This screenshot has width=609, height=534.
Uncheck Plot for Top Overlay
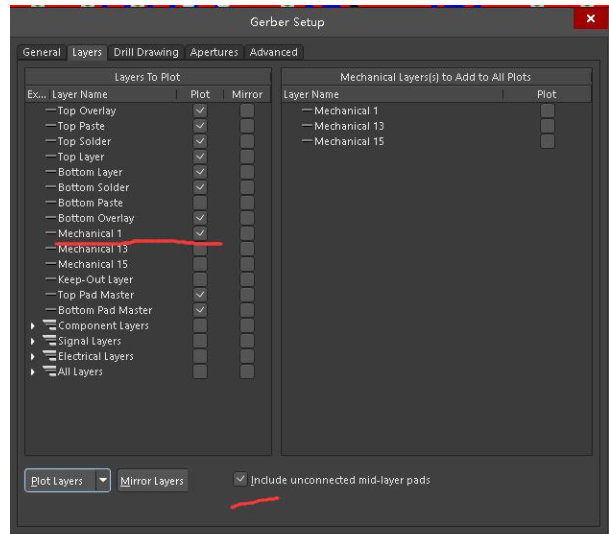pyautogui.click(x=200, y=111)
